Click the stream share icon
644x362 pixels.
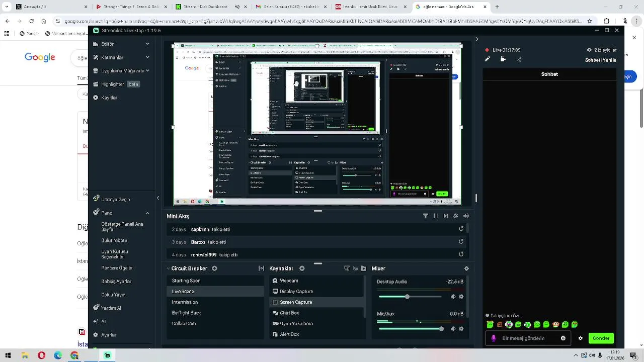[519, 59]
